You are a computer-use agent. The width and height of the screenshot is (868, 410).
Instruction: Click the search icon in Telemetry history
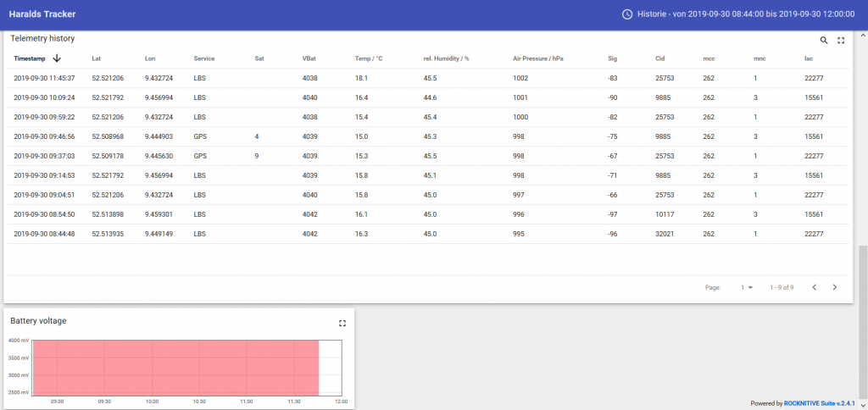tap(824, 40)
